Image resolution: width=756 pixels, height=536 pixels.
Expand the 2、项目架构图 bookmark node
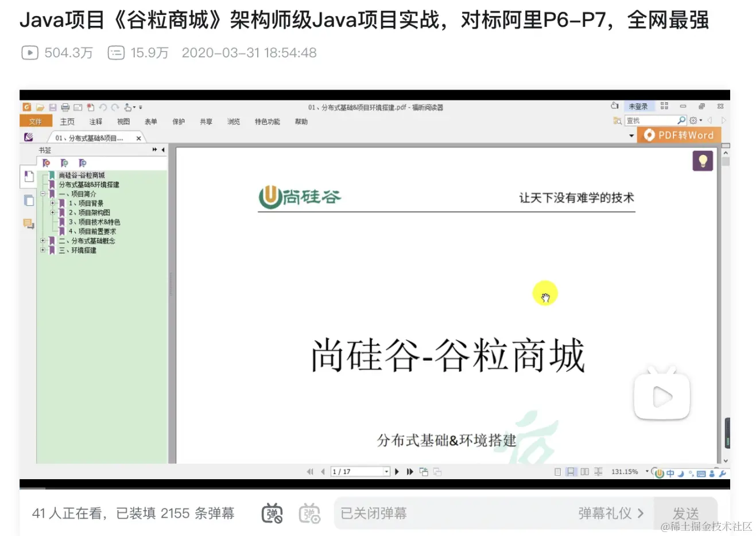click(x=52, y=212)
